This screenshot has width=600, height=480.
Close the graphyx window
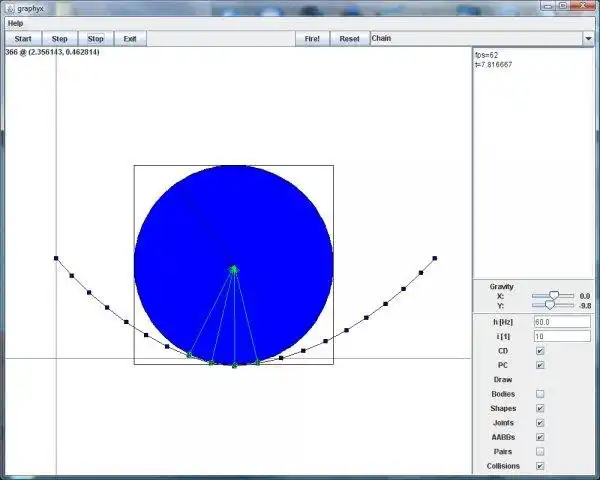[584, 6]
